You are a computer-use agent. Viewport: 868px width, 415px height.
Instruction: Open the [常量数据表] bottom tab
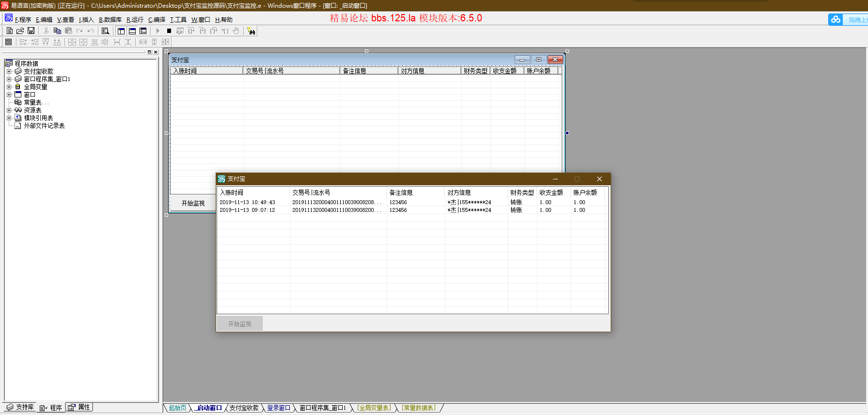[418, 408]
